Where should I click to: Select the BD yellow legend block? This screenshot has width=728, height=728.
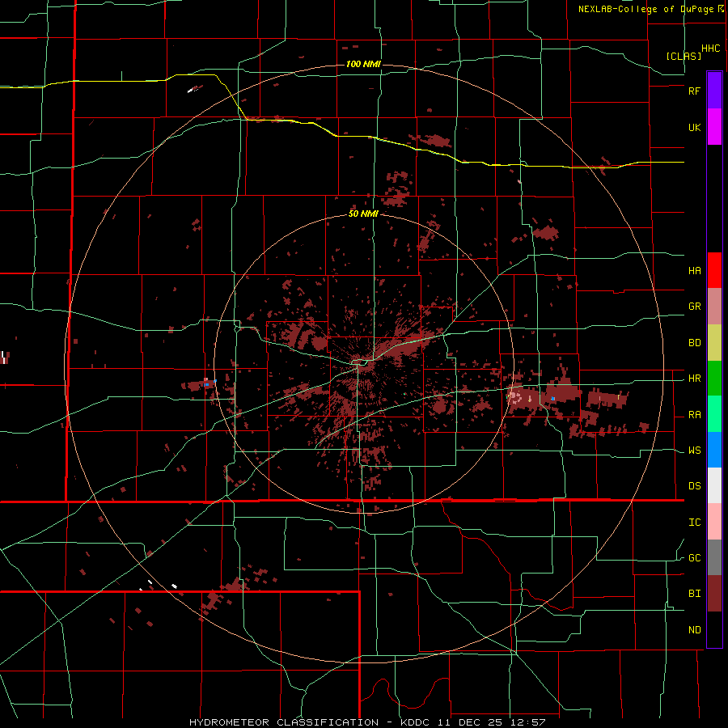coord(714,342)
